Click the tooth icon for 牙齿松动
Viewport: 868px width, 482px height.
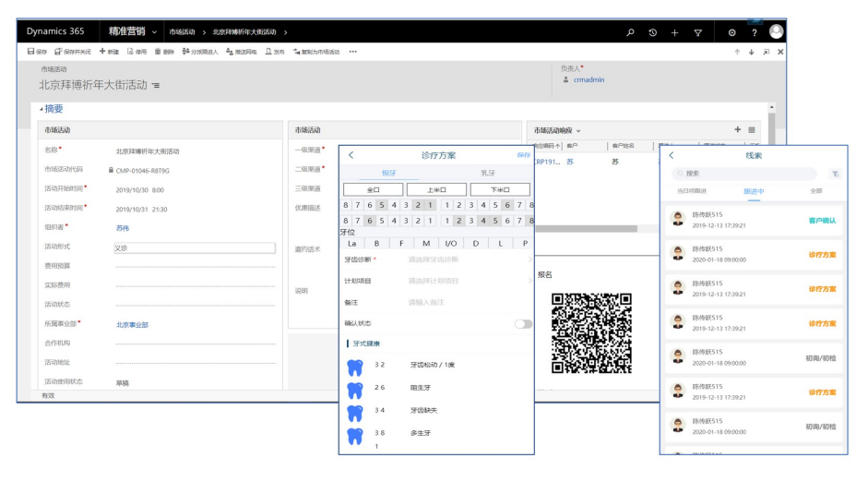tap(354, 366)
